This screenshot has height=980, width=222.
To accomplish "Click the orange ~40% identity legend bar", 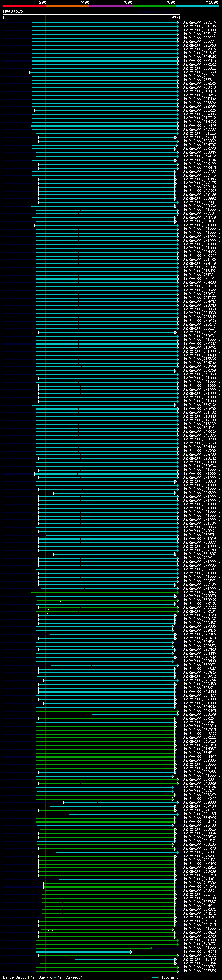I will [x=68, y=6].
